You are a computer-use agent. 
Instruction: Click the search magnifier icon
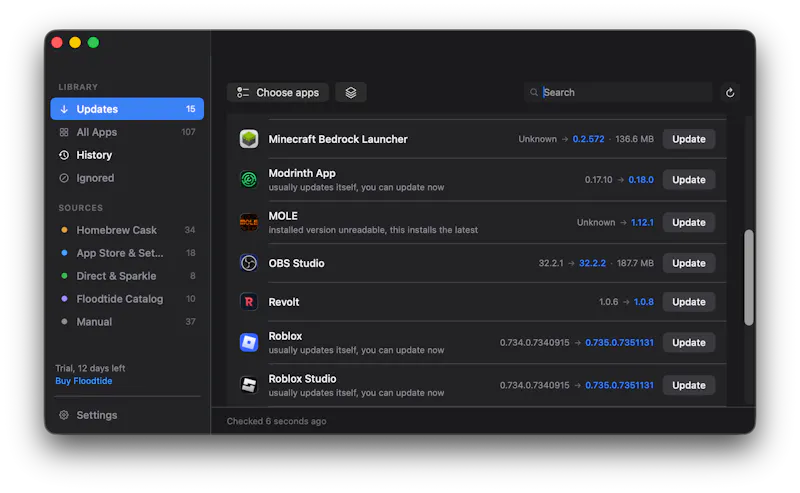(x=534, y=92)
